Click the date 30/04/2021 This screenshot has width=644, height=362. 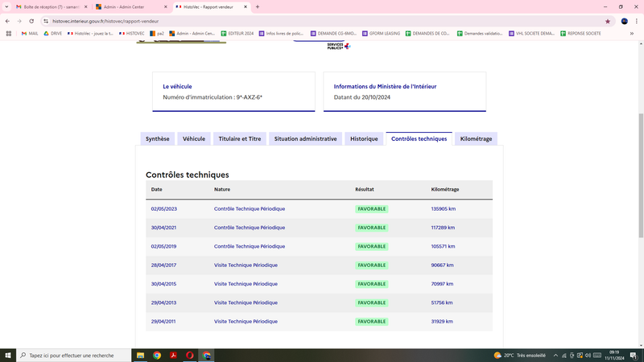point(163,228)
